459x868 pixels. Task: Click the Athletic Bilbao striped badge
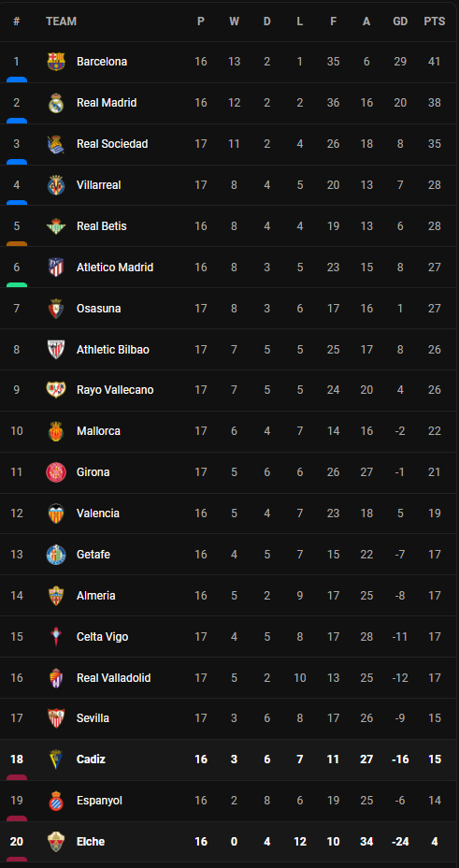coord(56,349)
